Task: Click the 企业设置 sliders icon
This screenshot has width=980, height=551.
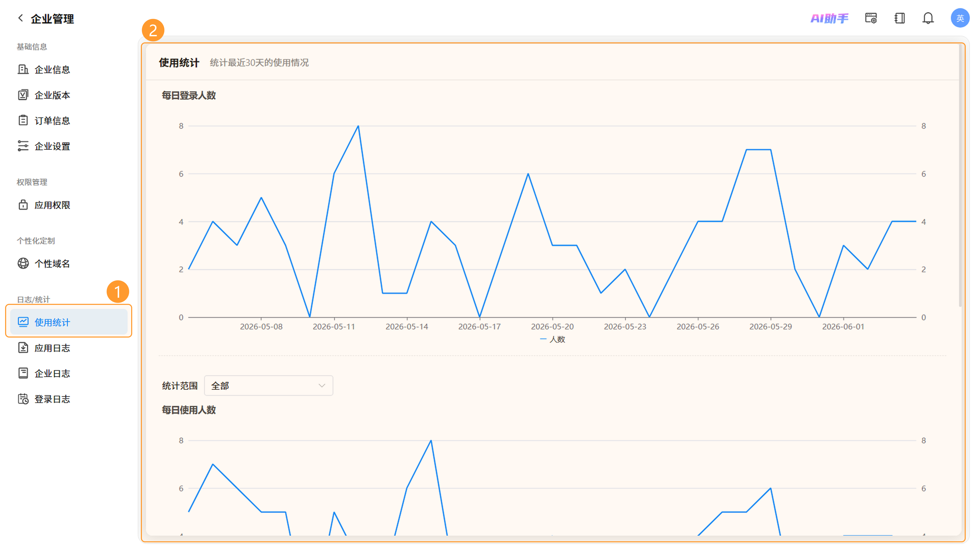Action: tap(23, 146)
